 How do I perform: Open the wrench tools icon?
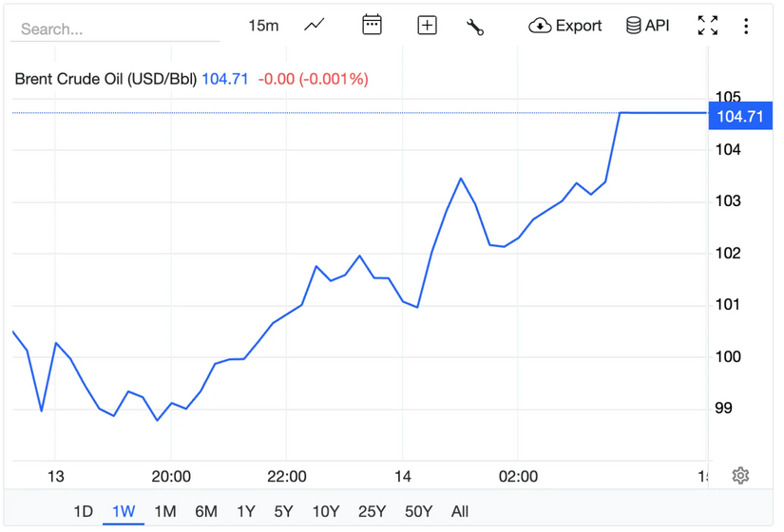coord(475,27)
